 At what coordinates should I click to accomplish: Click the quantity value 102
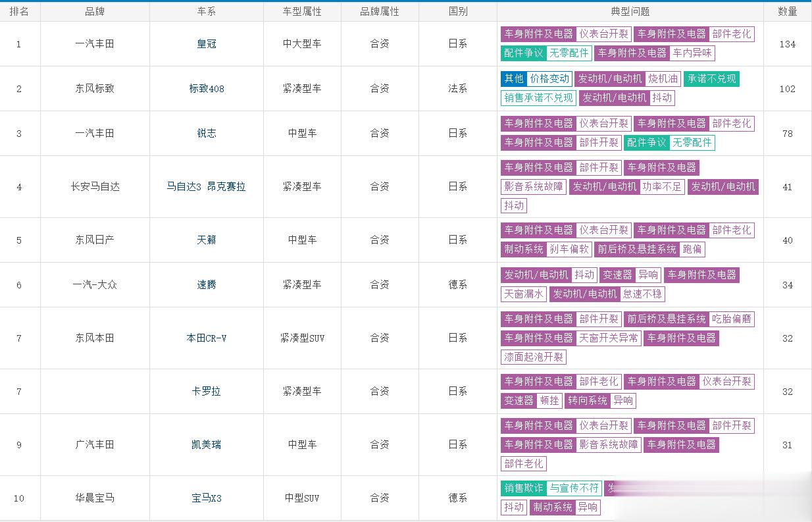coord(788,89)
